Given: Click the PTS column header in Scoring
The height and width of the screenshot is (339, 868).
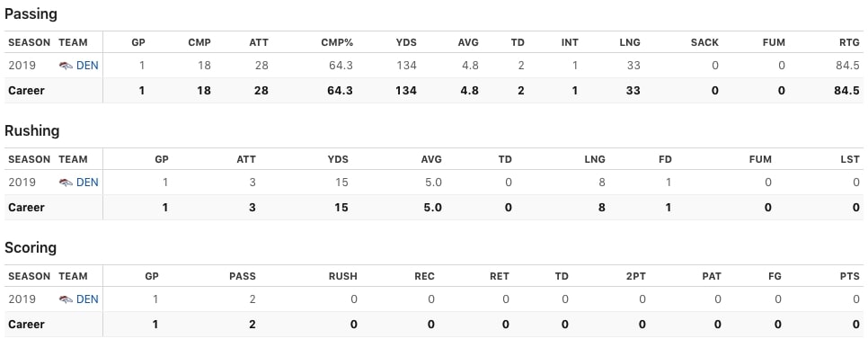Looking at the screenshot, I should point(850,276).
